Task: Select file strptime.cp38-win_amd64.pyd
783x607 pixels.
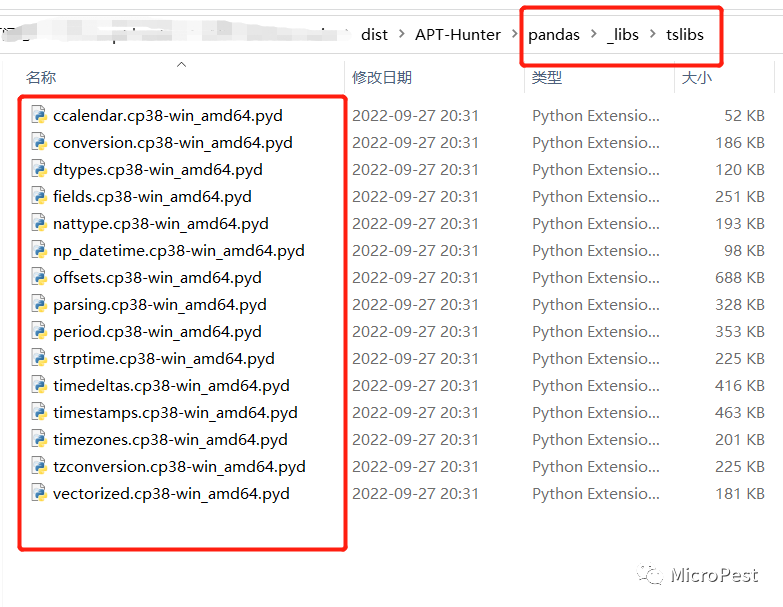Action: click(164, 358)
